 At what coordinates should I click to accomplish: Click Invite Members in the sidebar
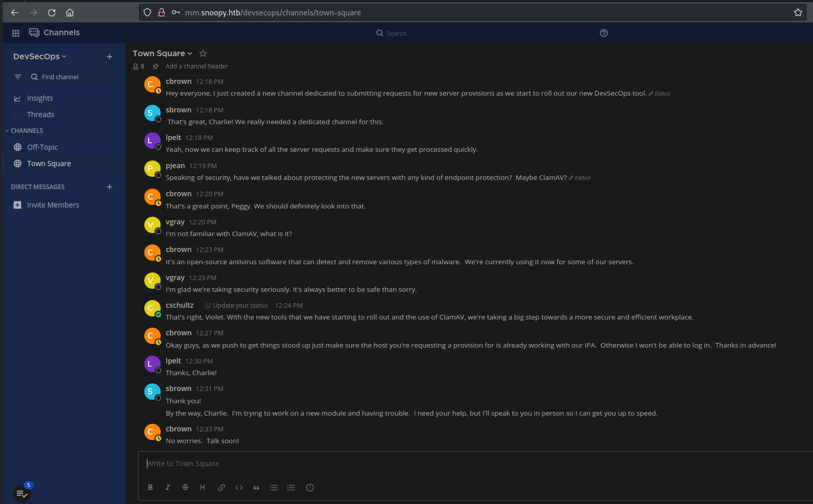point(53,205)
